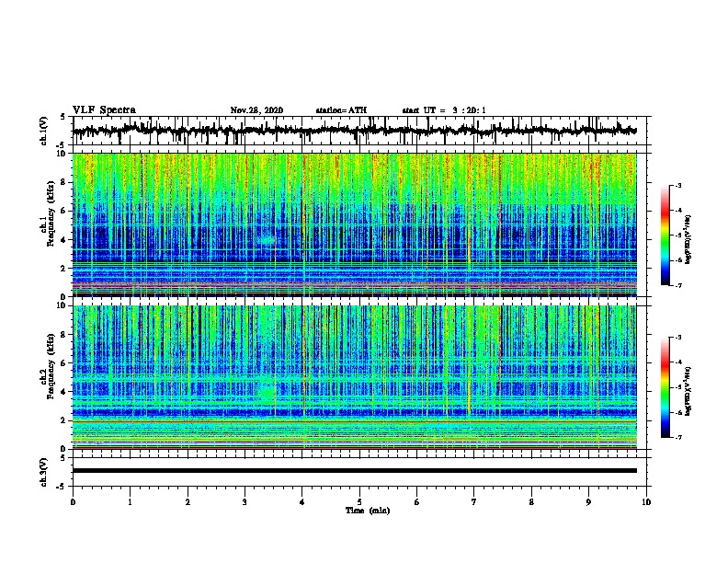
Task: Click time axis tick label "2"
Action: click(188, 501)
